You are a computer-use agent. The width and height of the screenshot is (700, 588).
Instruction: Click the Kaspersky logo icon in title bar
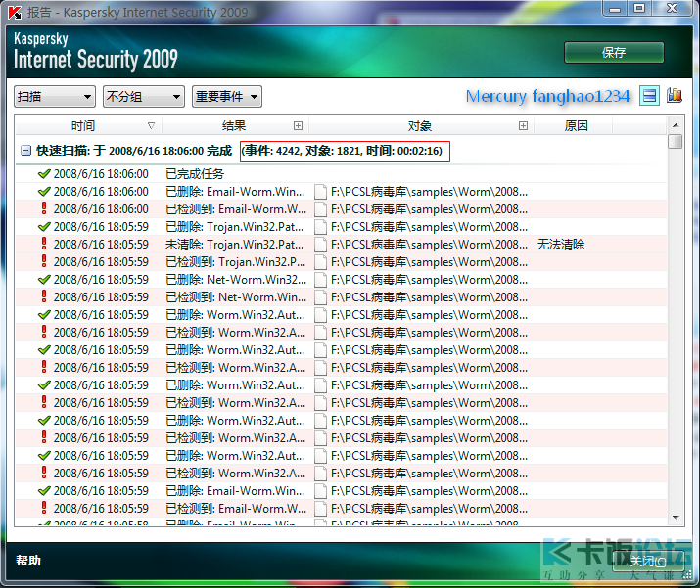pos(15,12)
